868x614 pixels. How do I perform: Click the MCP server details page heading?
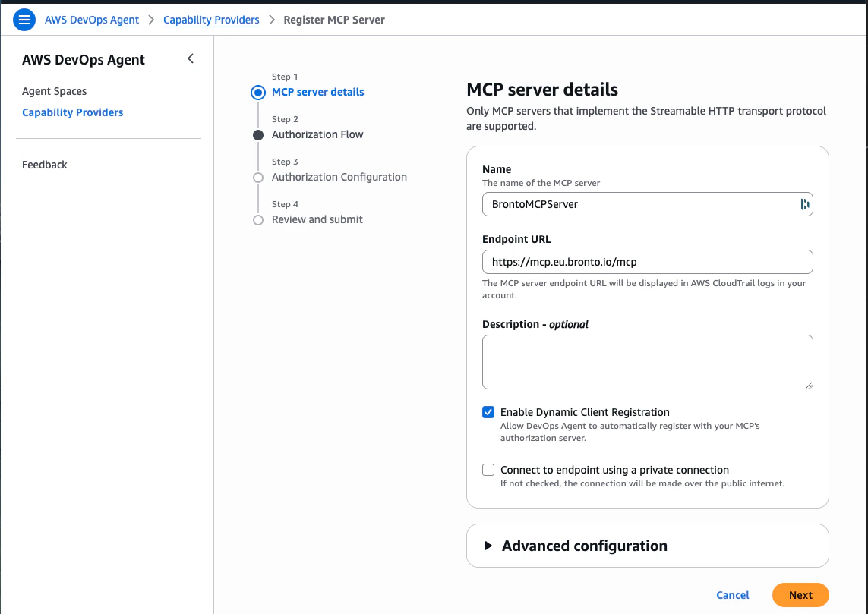tap(542, 89)
